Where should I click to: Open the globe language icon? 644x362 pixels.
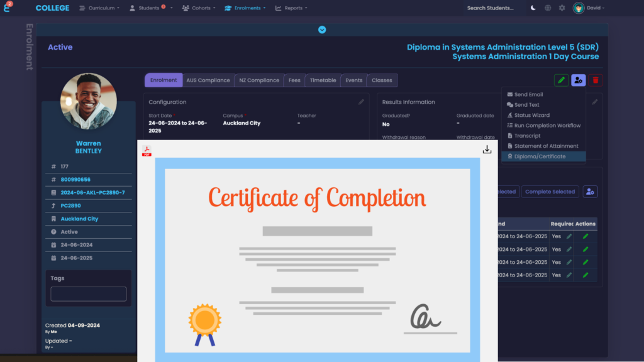point(548,8)
